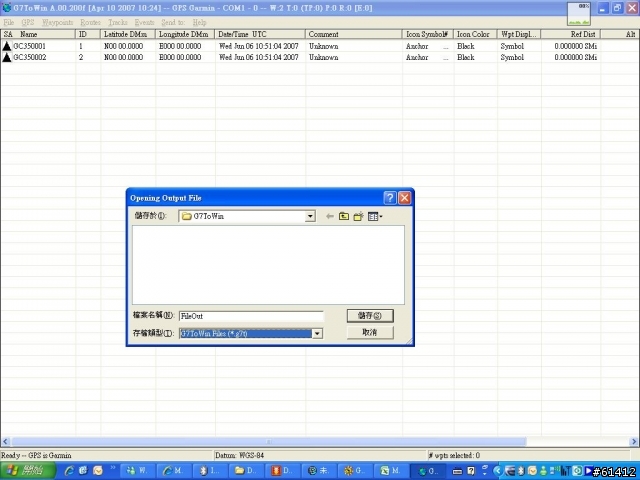
Task: Click the Date/Time UTC column header
Action: point(260,34)
